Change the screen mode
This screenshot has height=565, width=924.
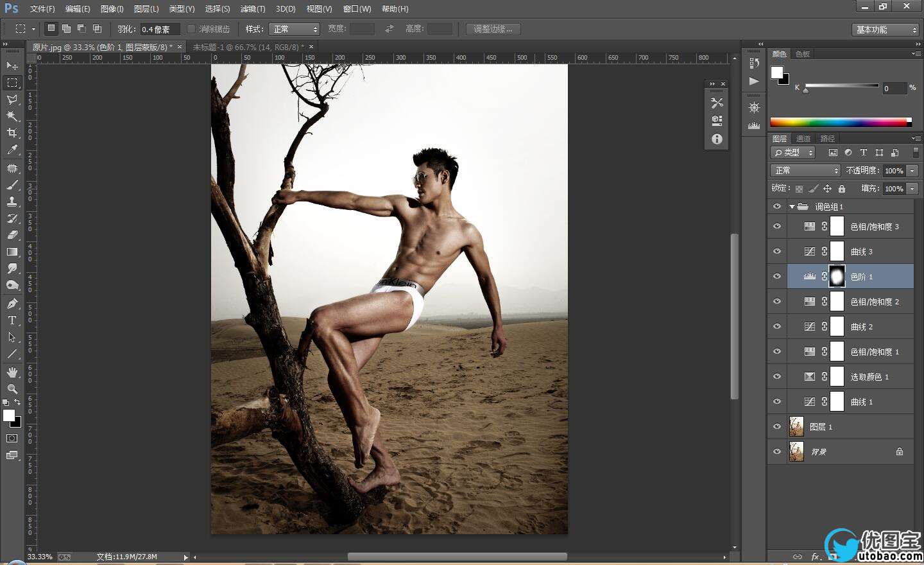12,455
